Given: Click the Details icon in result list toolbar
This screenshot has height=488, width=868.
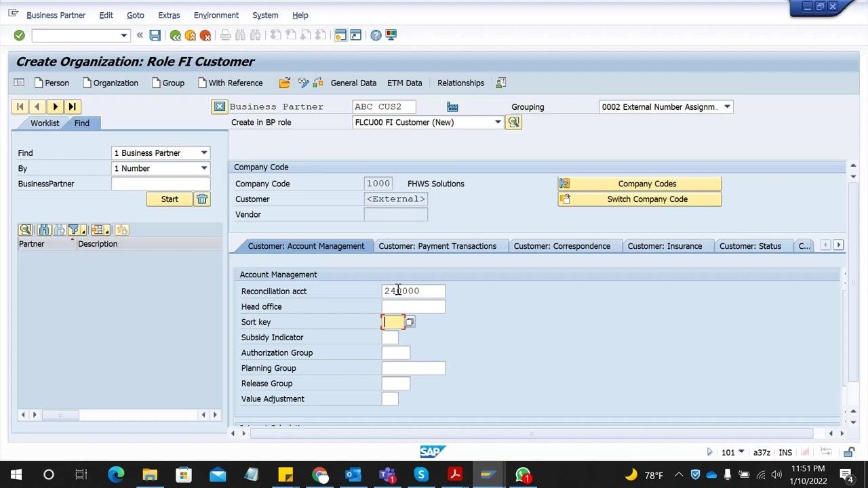Looking at the screenshot, I should point(26,230).
